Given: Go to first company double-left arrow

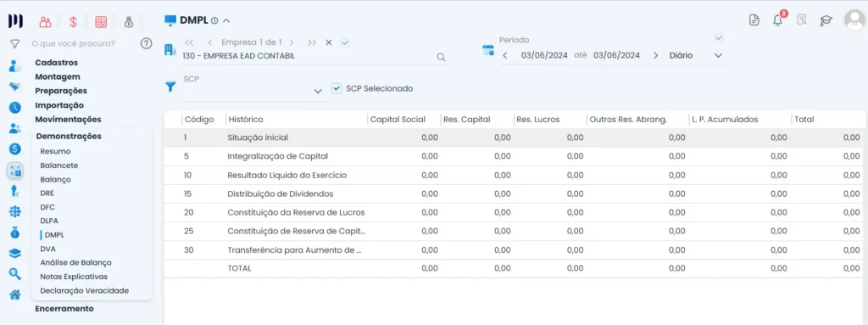Looking at the screenshot, I should [x=189, y=42].
